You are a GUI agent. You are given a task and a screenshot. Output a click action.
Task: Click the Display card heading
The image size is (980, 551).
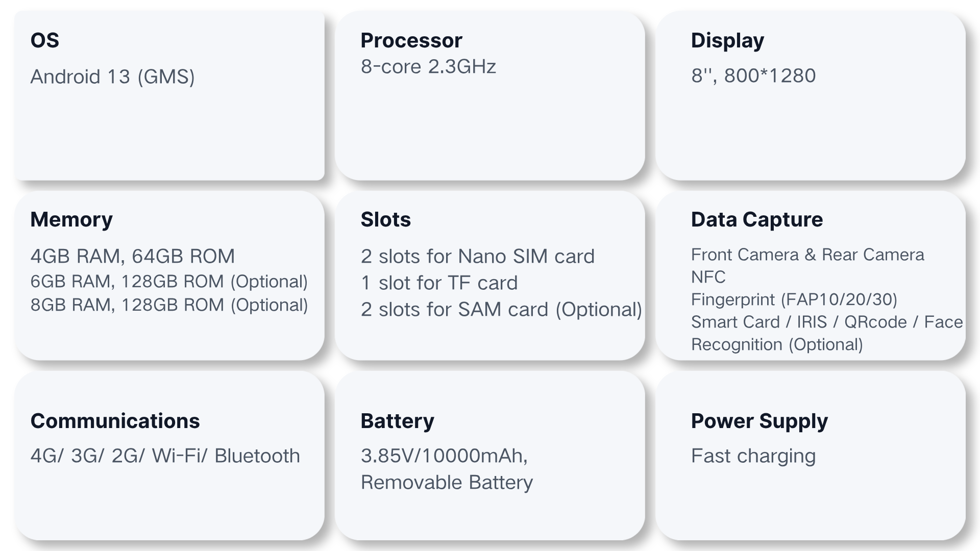click(x=727, y=41)
